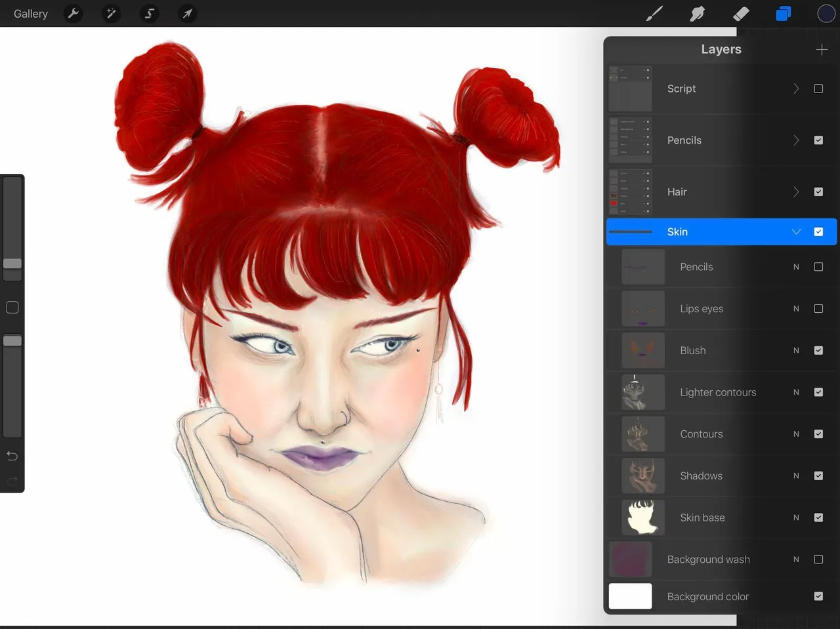The height and width of the screenshot is (629, 840).
Task: Return to Gallery
Action: click(x=31, y=14)
